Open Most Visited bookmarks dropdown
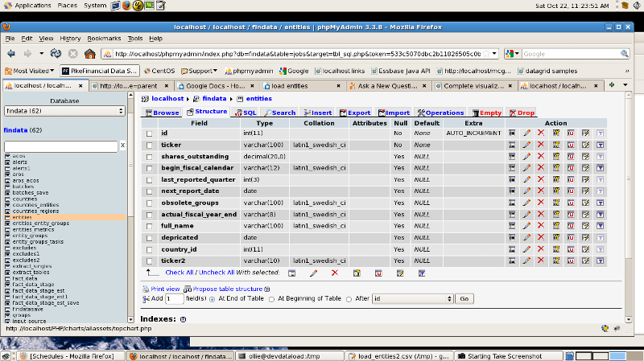644x361 pixels. coord(30,71)
